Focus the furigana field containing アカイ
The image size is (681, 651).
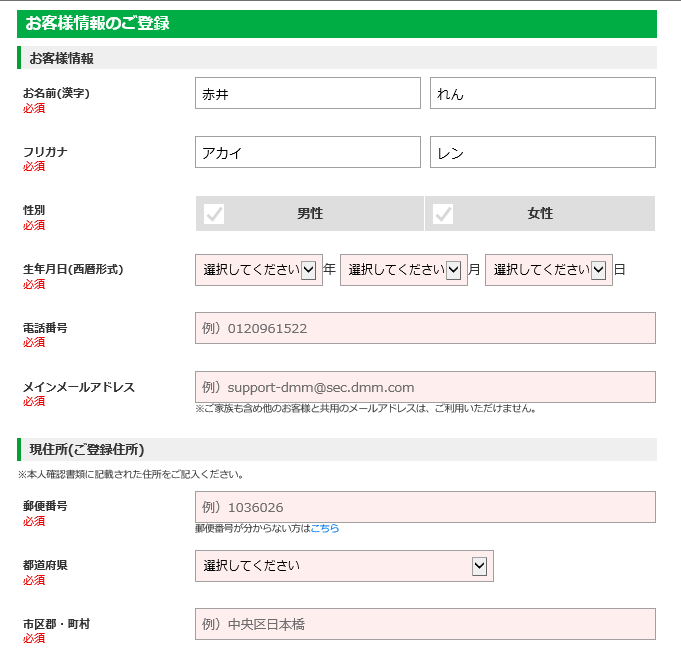[x=307, y=152]
